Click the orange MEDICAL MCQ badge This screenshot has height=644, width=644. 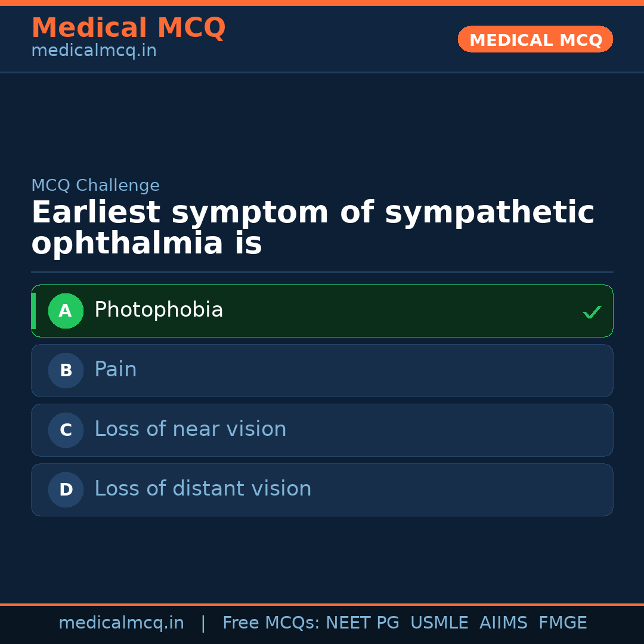[x=535, y=39]
